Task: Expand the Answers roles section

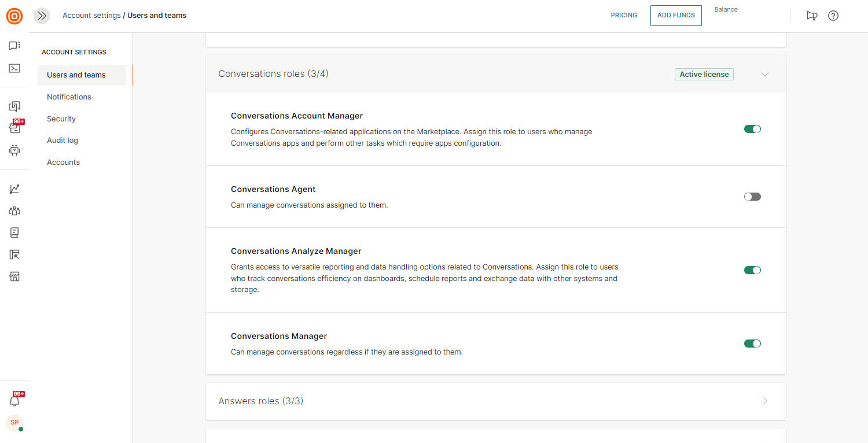Action: [765, 401]
